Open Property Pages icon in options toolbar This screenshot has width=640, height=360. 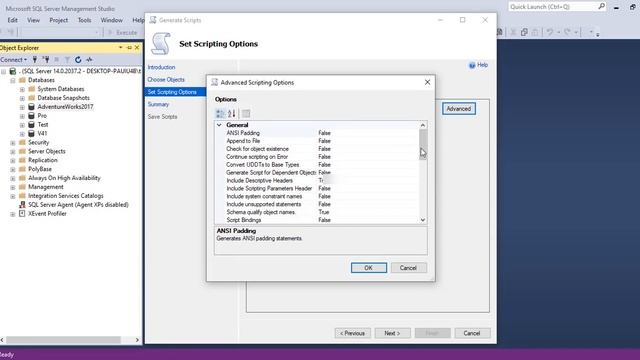(246, 113)
